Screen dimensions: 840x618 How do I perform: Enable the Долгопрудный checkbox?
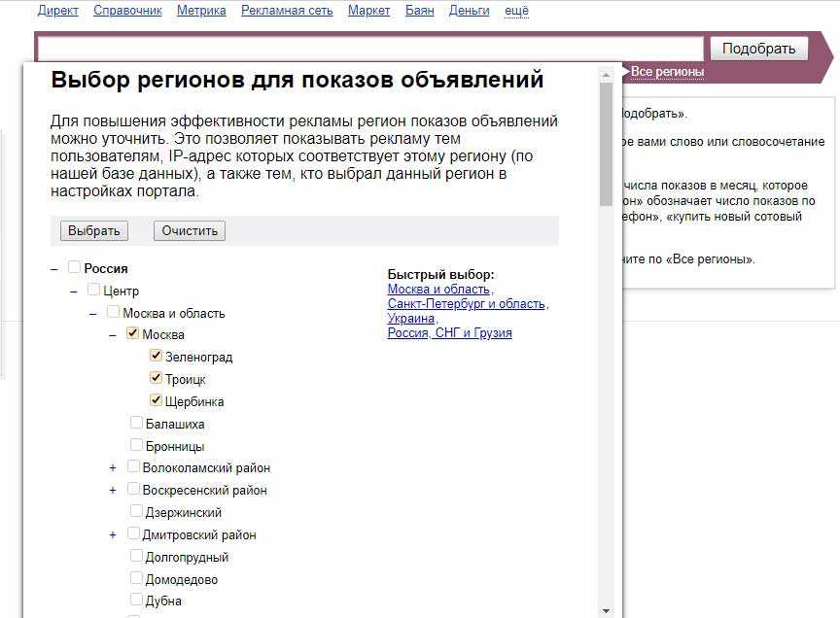click(x=137, y=557)
